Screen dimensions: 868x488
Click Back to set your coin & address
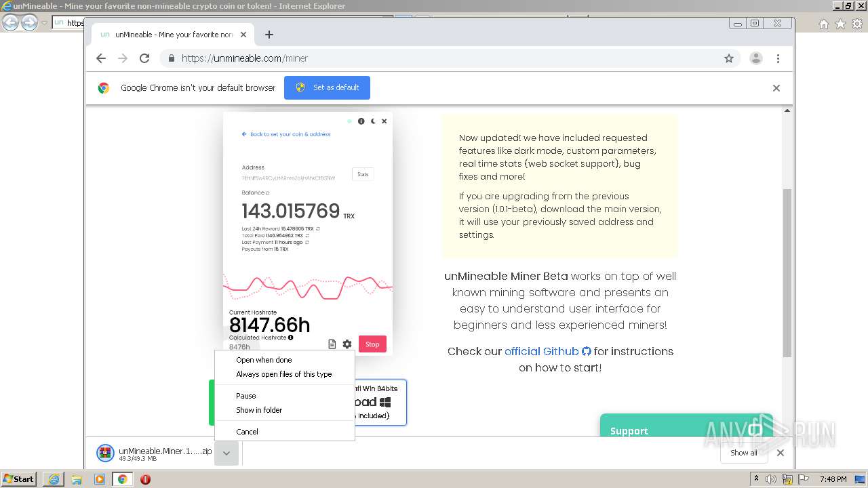click(286, 134)
